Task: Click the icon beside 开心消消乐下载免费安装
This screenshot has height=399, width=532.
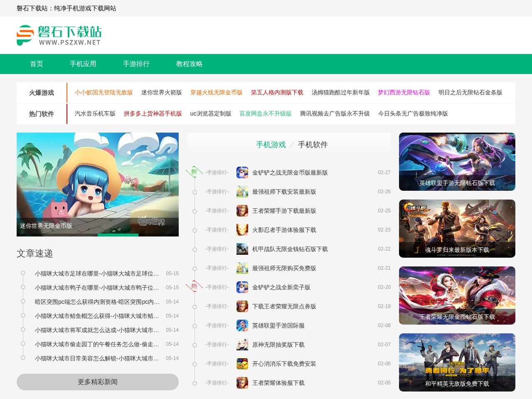Action: coord(242,364)
